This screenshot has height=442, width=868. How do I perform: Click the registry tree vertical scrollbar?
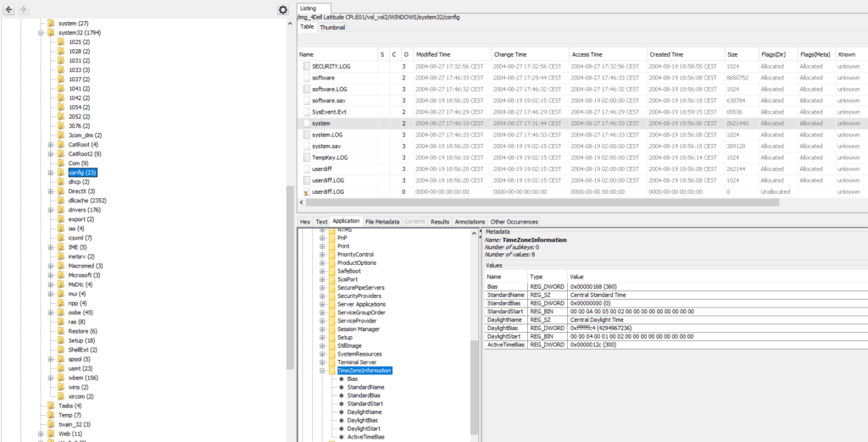[x=475, y=387]
